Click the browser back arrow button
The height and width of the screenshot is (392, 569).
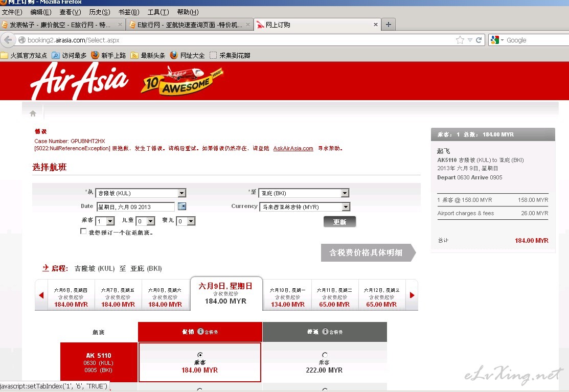8,40
